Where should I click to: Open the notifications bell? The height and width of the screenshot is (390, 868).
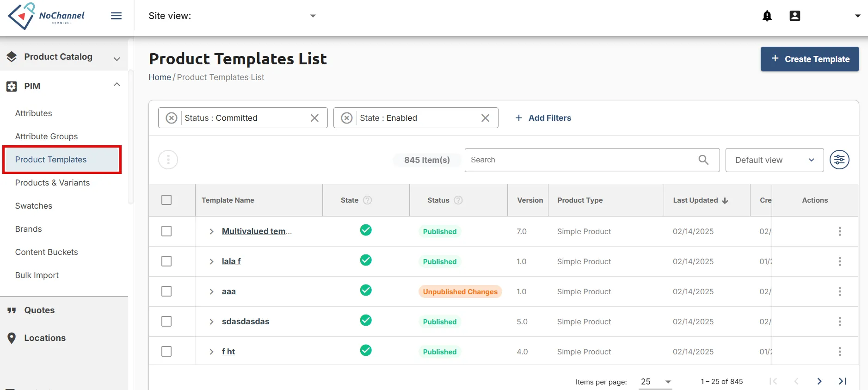tap(767, 16)
